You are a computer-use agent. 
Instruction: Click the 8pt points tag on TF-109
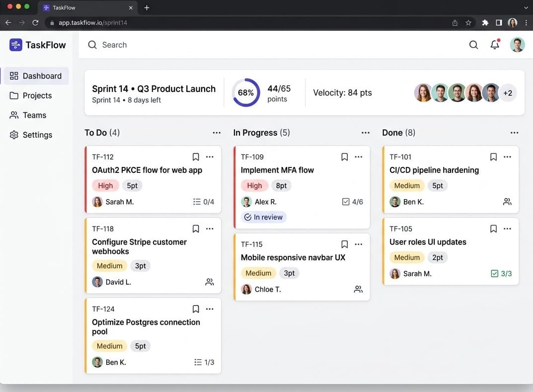tap(282, 186)
